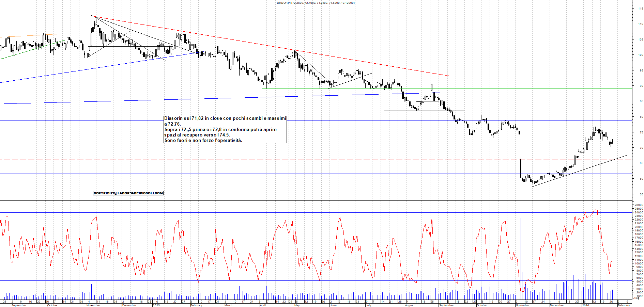This screenshot has width=644, height=307.
Task: Select the 2025 year marker on timeline
Action: tap(156, 305)
